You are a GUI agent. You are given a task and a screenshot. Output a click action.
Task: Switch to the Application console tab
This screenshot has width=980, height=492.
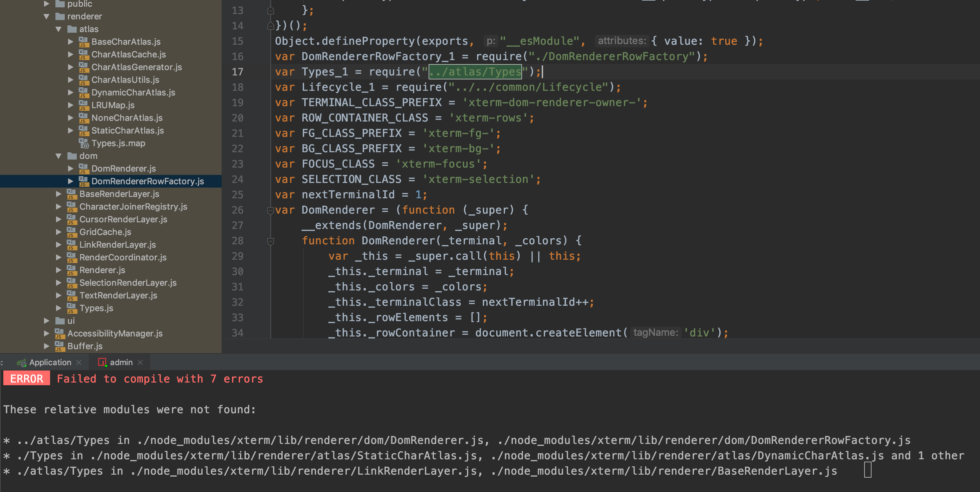coord(49,362)
